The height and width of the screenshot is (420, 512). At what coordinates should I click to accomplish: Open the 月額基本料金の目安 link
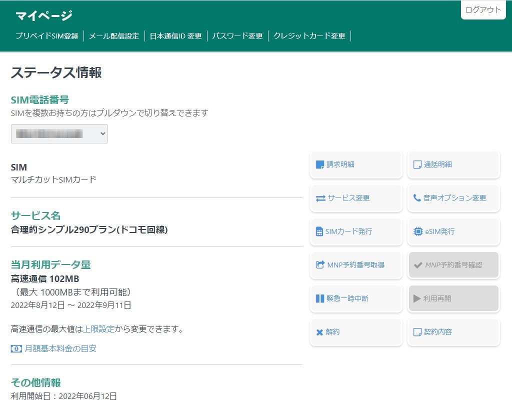point(60,348)
